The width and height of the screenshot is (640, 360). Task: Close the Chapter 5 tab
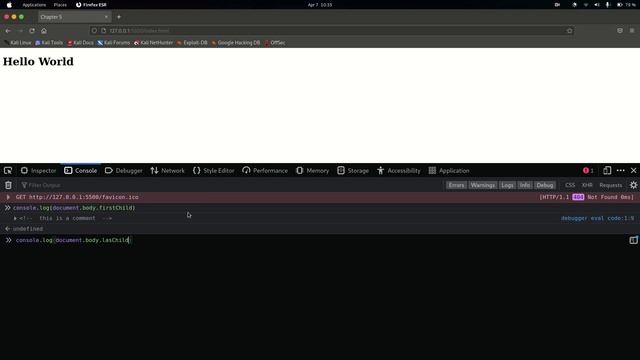click(106, 17)
